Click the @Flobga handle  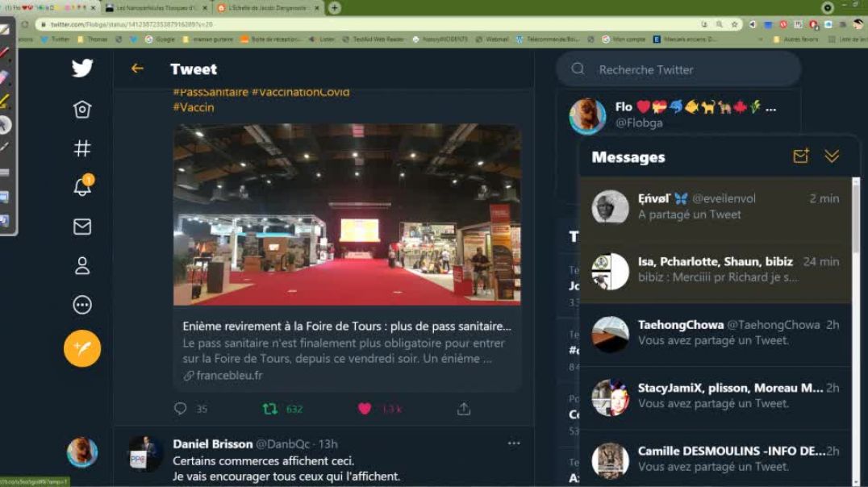click(x=639, y=123)
